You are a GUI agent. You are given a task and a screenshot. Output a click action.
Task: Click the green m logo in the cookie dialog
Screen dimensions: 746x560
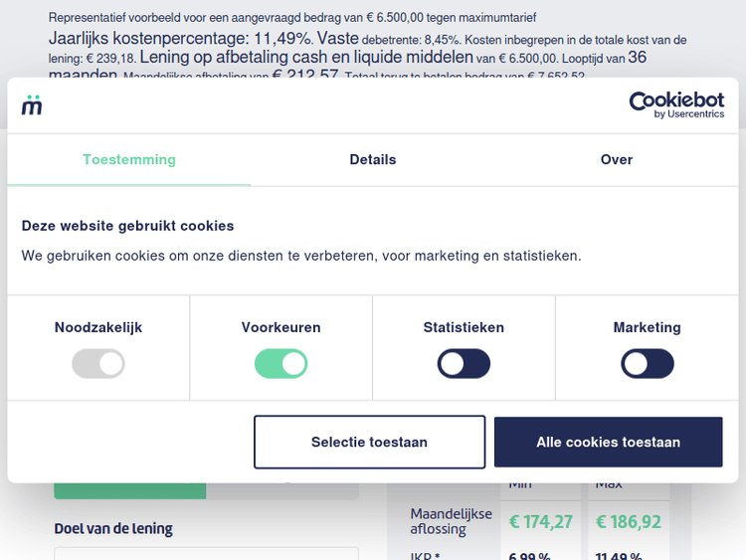pyautogui.click(x=32, y=105)
